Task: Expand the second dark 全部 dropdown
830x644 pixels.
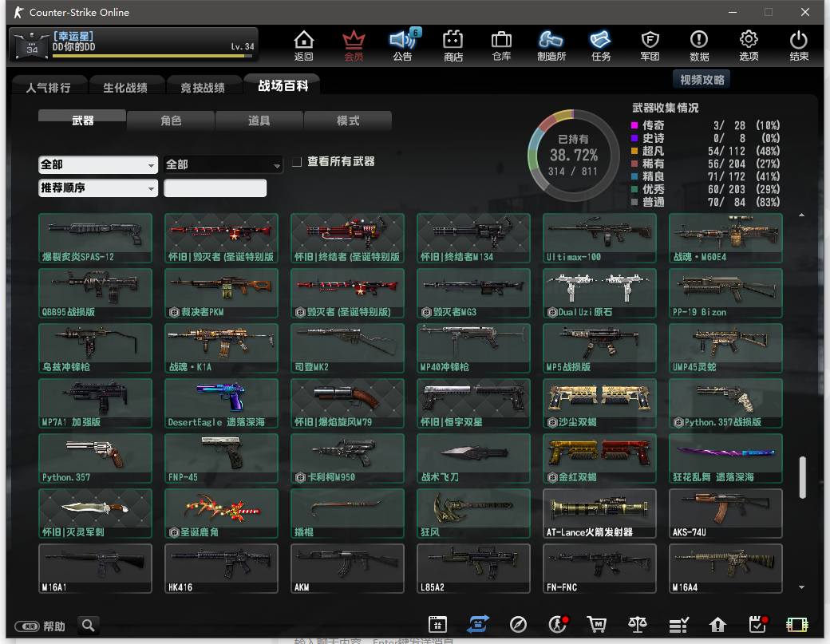Action: point(223,165)
